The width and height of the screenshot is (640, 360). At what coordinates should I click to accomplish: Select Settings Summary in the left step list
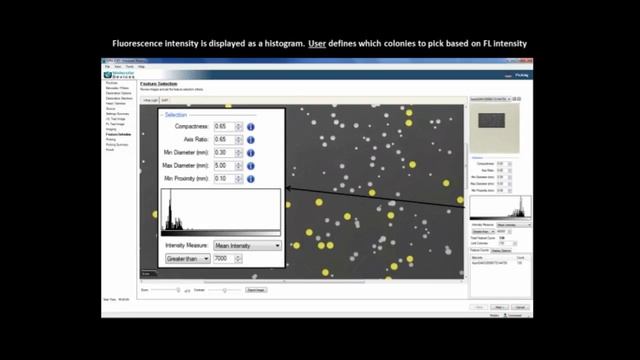(x=118, y=114)
